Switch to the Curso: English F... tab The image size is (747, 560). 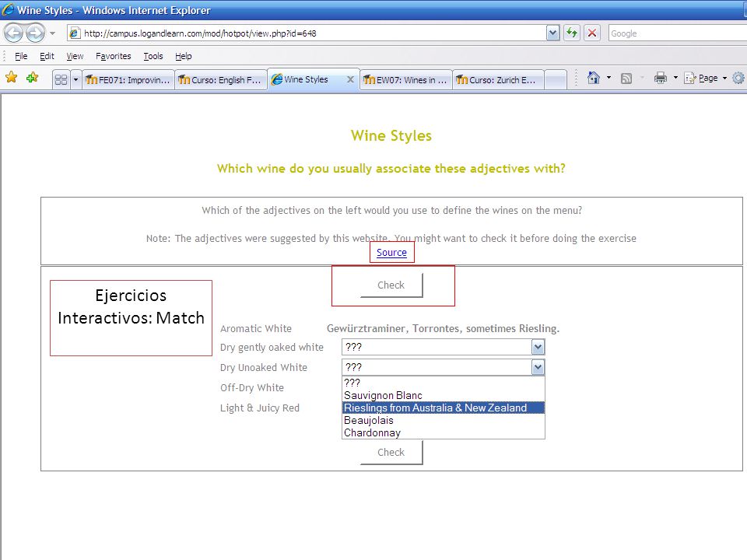coord(220,80)
